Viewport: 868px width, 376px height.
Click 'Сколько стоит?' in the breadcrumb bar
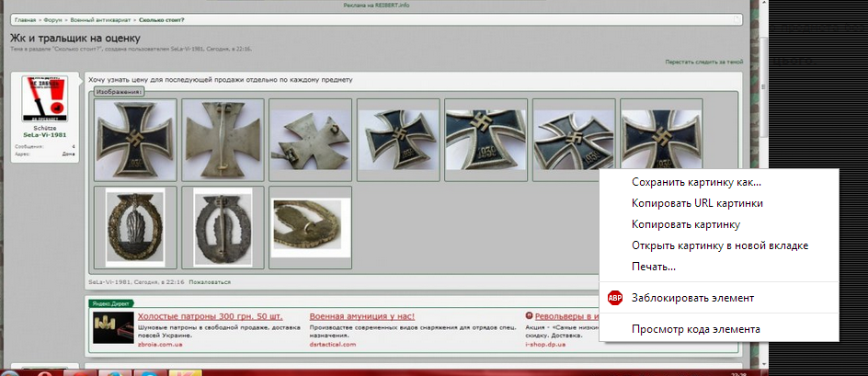click(162, 20)
